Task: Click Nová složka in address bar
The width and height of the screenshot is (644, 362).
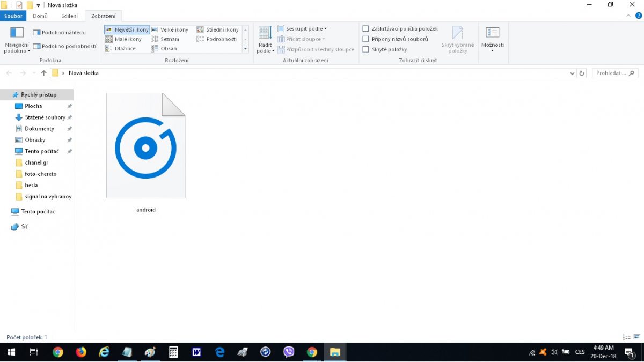Action: pos(84,73)
